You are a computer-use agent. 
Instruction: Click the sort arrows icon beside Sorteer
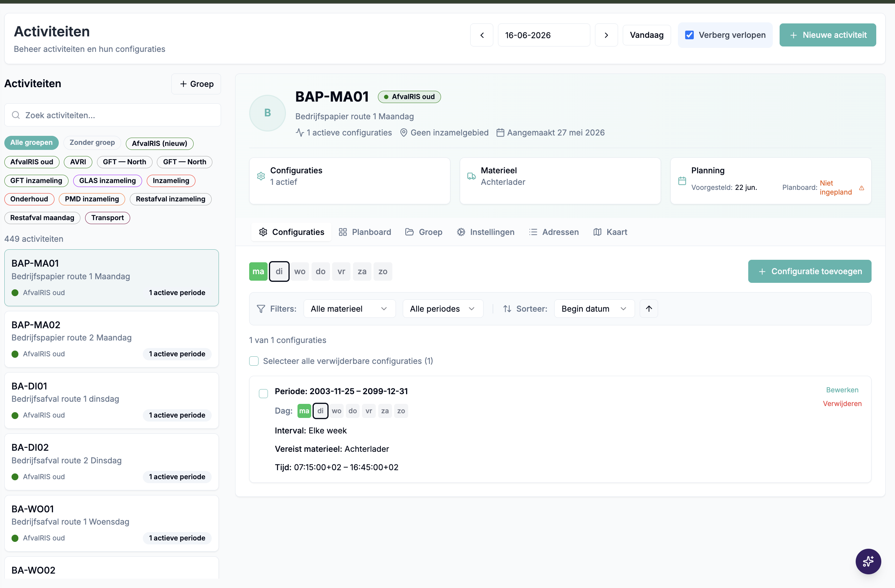507,308
